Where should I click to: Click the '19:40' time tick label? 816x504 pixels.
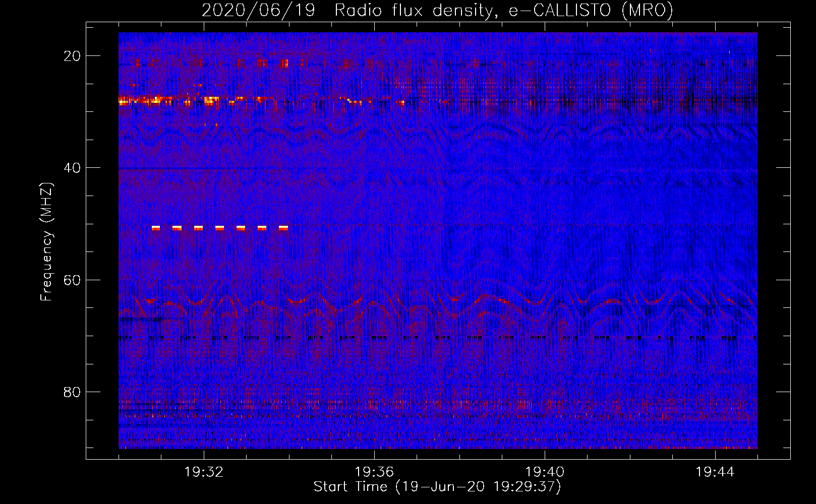point(545,472)
